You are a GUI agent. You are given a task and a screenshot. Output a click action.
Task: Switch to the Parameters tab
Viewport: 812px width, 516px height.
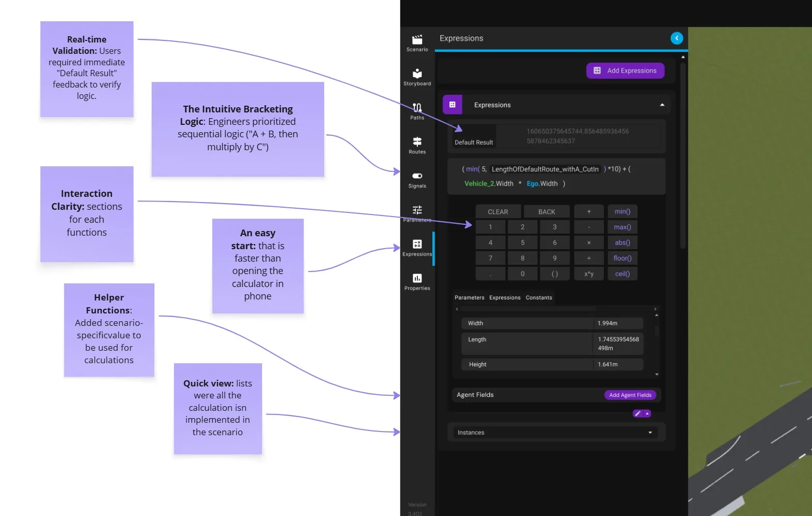pos(469,297)
